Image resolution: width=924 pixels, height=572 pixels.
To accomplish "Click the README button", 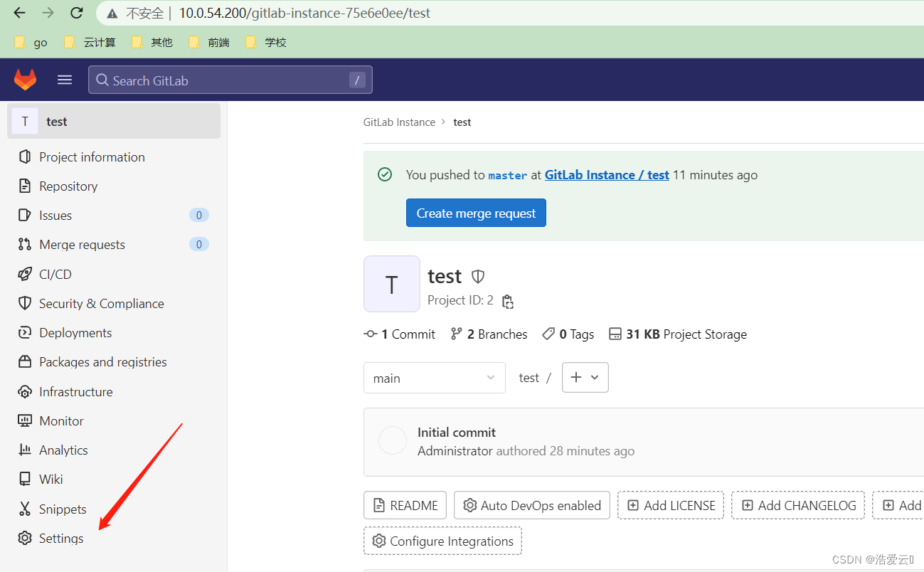I will coord(405,505).
